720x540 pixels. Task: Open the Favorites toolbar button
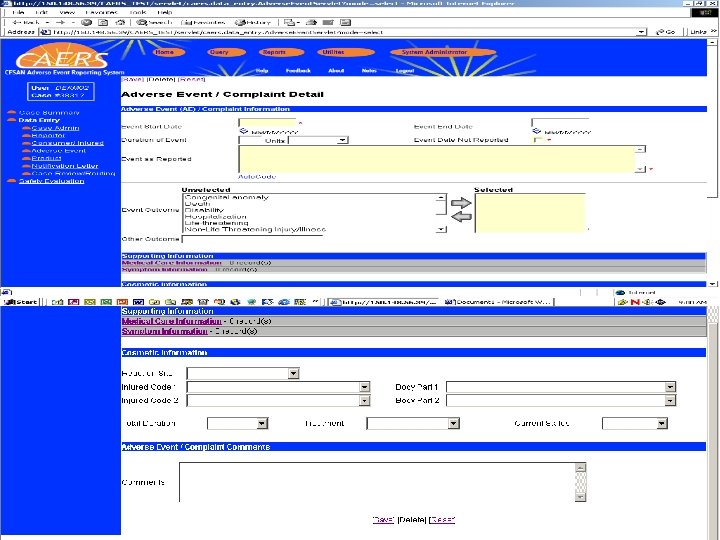(x=203, y=22)
